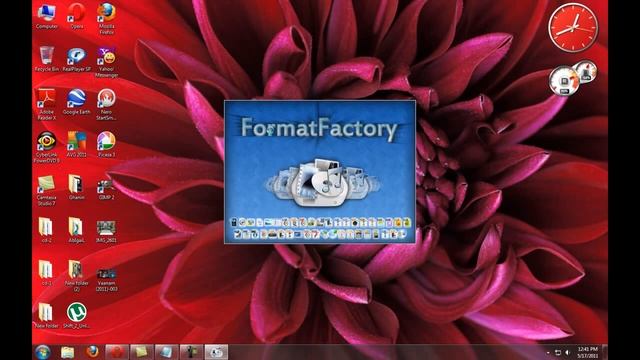The image size is (640, 360).
Task: Select the cd-2 folder
Action: 46,229
